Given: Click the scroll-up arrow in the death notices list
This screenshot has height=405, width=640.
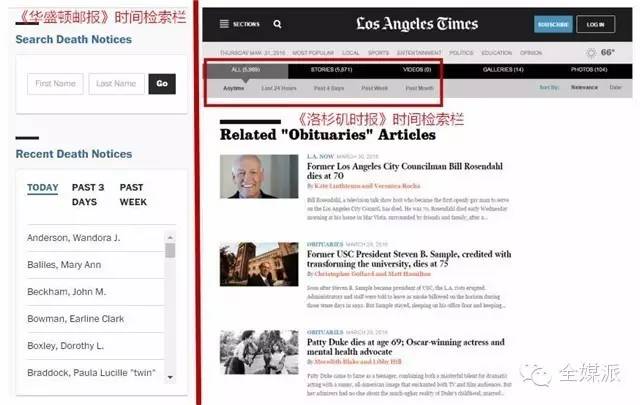Looking at the screenshot, I should click(x=170, y=238).
